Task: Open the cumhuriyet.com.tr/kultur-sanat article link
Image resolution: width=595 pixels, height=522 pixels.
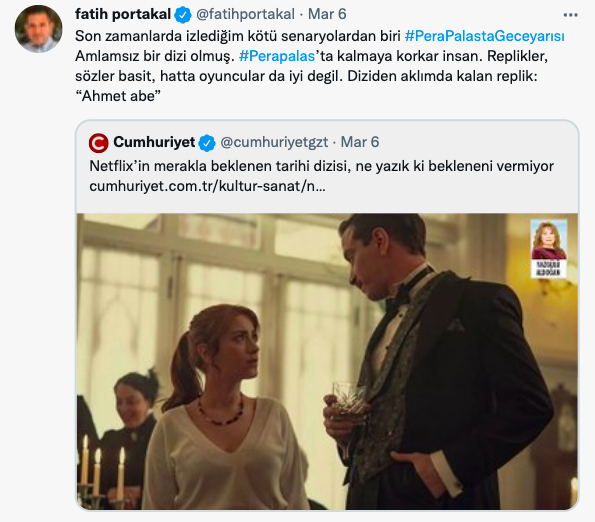Action: [x=207, y=186]
